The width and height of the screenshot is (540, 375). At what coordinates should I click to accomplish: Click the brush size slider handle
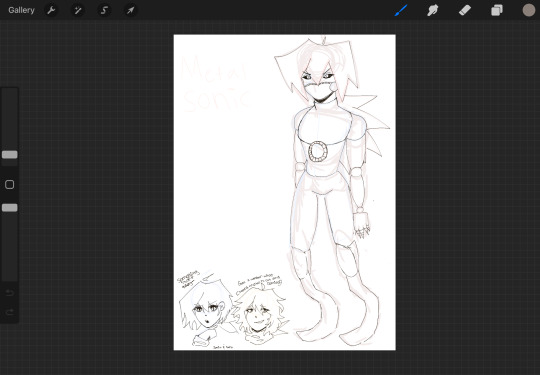pos(10,155)
